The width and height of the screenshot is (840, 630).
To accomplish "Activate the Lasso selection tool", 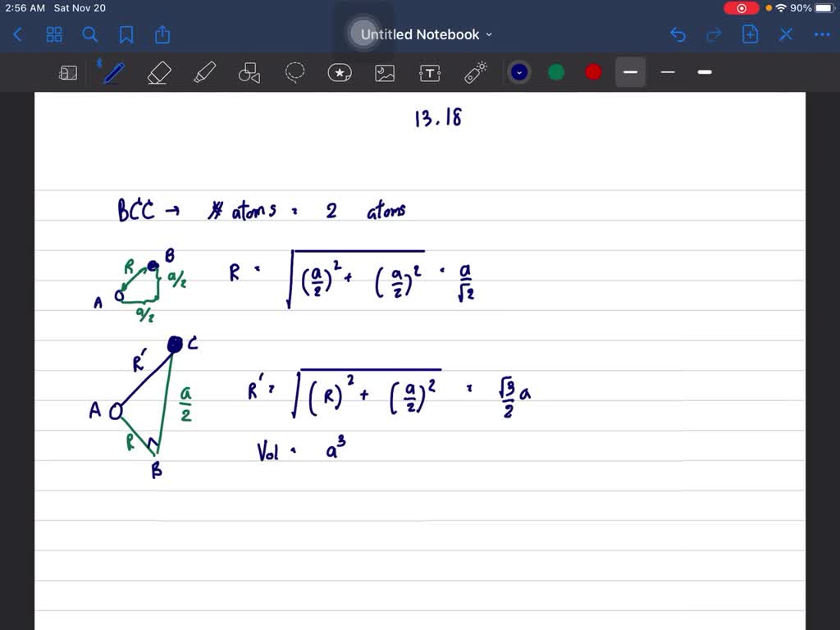I will [294, 72].
